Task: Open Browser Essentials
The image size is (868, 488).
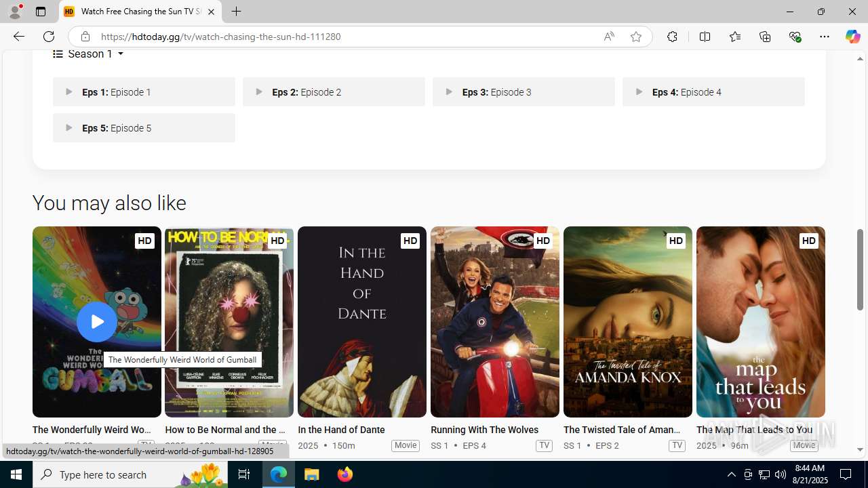Action: point(795,37)
